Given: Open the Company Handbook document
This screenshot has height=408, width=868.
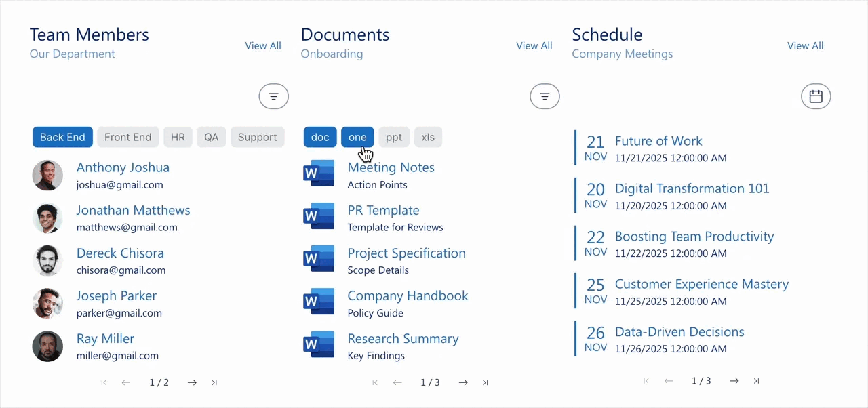Looking at the screenshot, I should tap(408, 295).
